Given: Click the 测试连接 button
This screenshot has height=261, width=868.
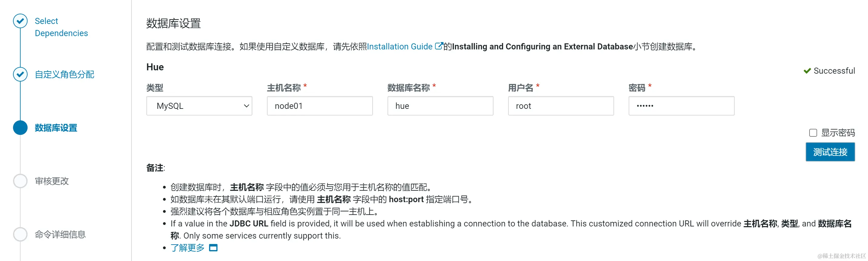Looking at the screenshot, I should [830, 152].
